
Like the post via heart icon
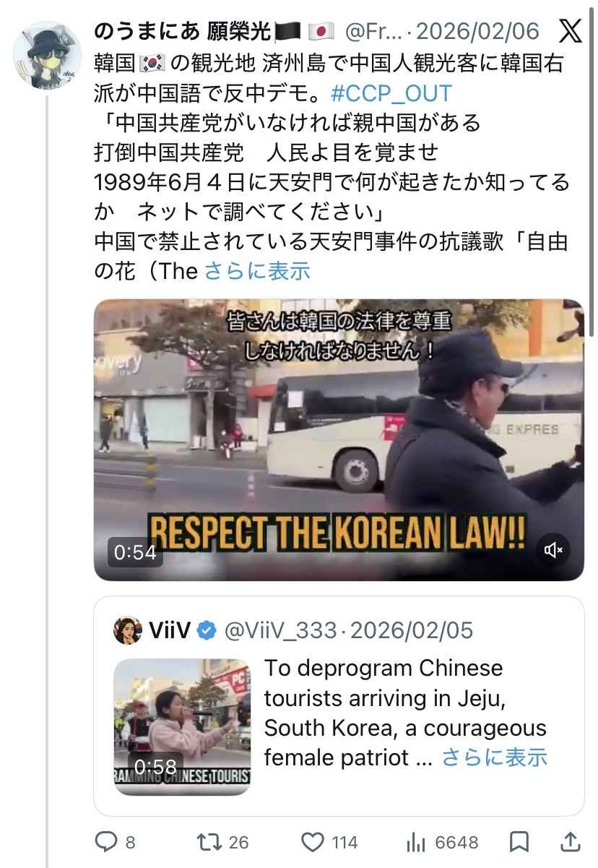pyautogui.click(x=311, y=842)
